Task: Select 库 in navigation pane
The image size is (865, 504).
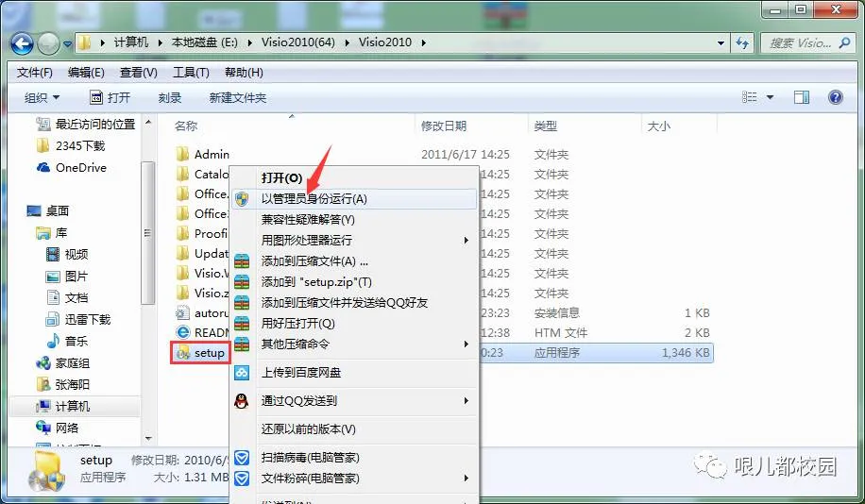Action: [x=52, y=233]
